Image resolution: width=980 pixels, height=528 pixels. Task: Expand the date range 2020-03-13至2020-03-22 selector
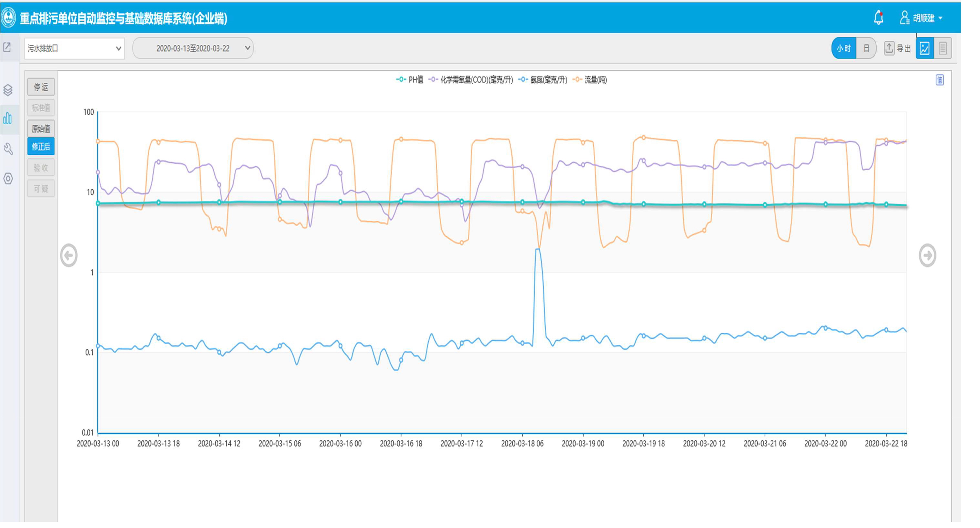(193, 48)
